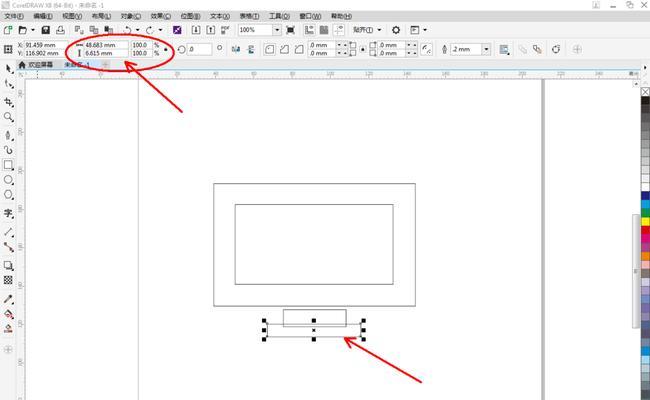Click the Save floppy disk icon

tap(46, 30)
